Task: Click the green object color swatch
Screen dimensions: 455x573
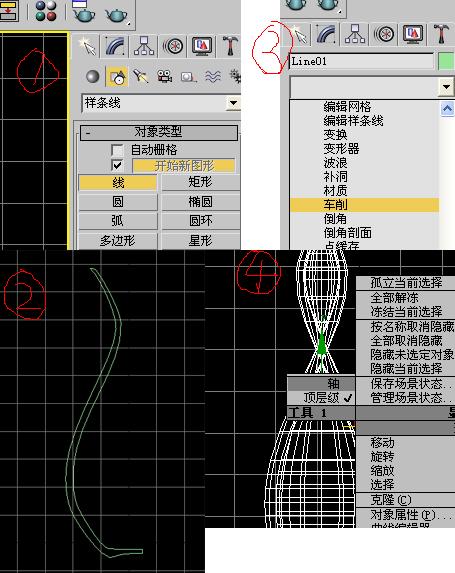Action: 446,61
